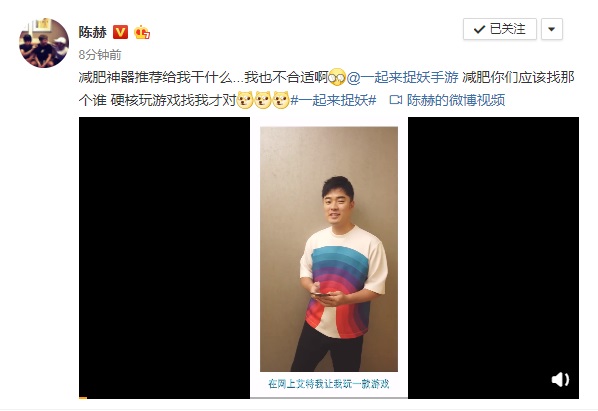Open the round profile avatar photo
Viewport: 598px width, 411px height.
coord(44,43)
